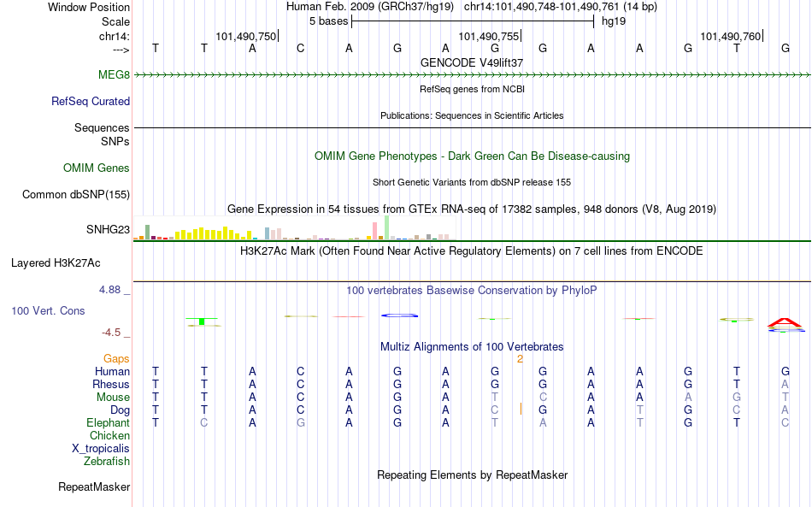Screen dimensions: 812x507
Task: Click the 101,490,760 ruler position
Action: (731, 36)
